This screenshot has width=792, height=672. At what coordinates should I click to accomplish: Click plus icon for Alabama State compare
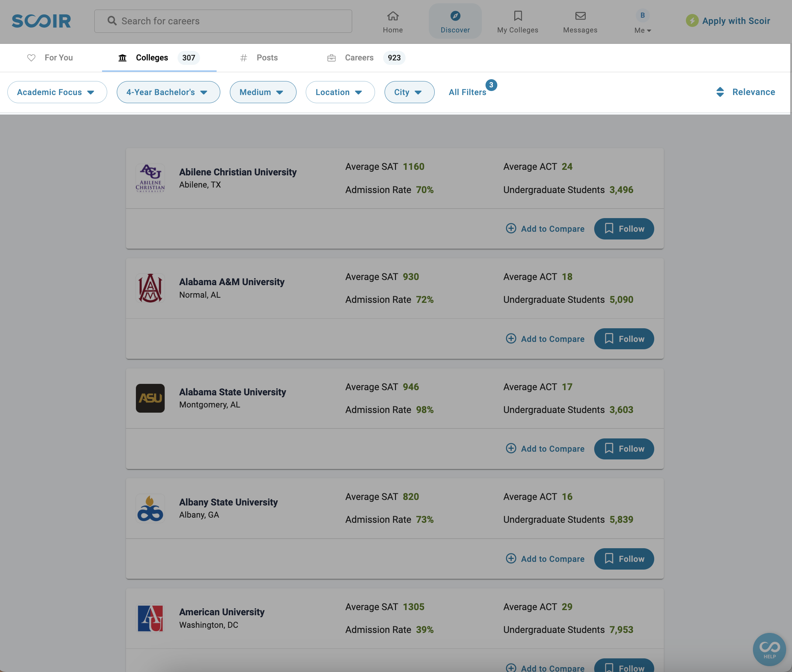pyautogui.click(x=511, y=448)
